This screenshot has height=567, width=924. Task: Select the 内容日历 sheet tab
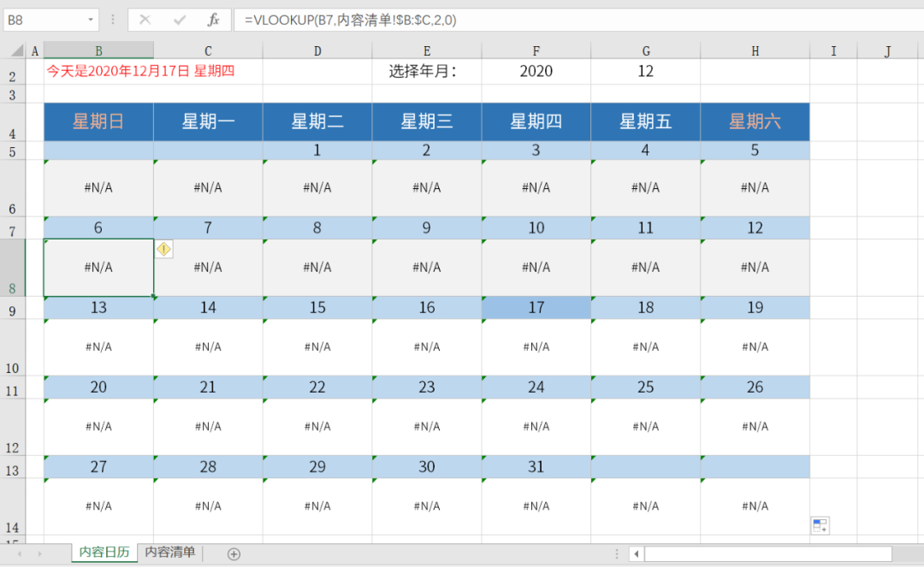point(104,552)
